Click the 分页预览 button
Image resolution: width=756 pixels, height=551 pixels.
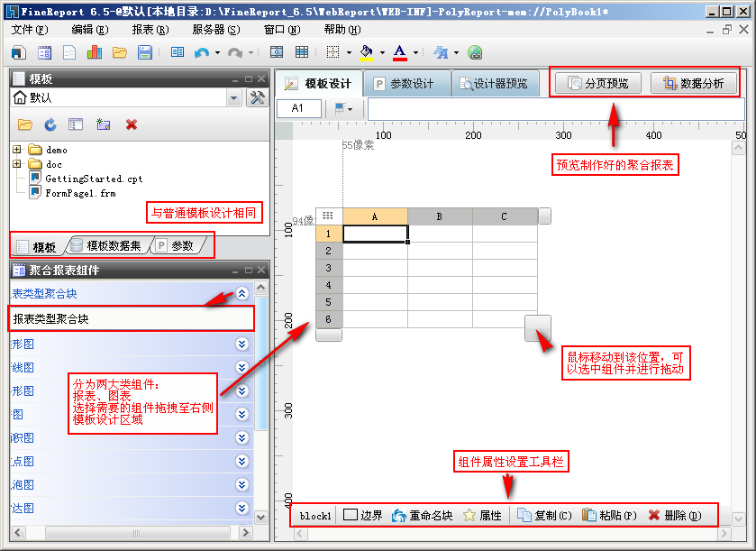point(598,84)
